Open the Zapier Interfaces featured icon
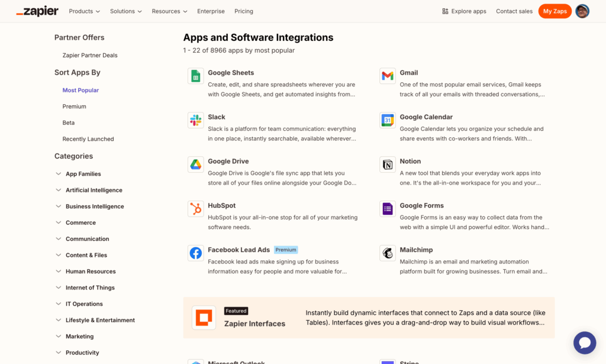 pos(204,318)
